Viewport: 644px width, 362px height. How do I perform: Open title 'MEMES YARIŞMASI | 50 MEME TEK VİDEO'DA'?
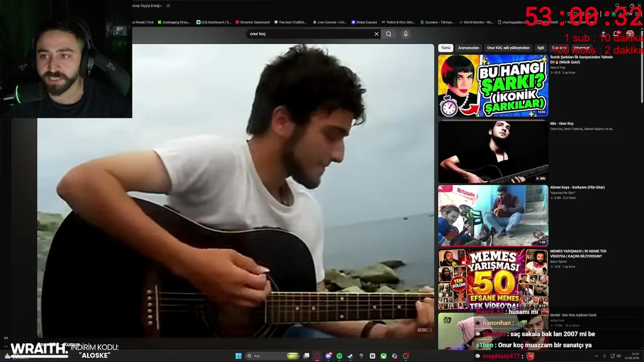tap(578, 253)
